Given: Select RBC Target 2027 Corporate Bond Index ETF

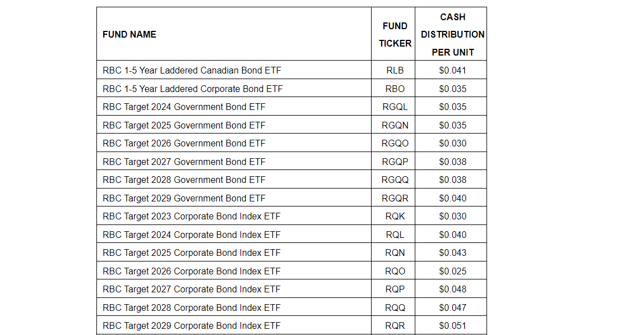Looking at the screenshot, I should point(192,289).
